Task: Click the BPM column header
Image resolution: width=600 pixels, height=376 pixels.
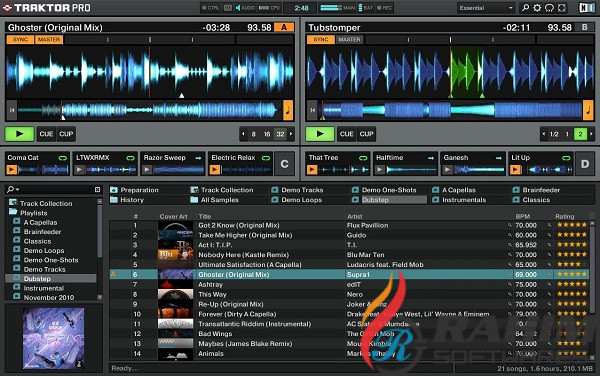Action: click(x=523, y=216)
